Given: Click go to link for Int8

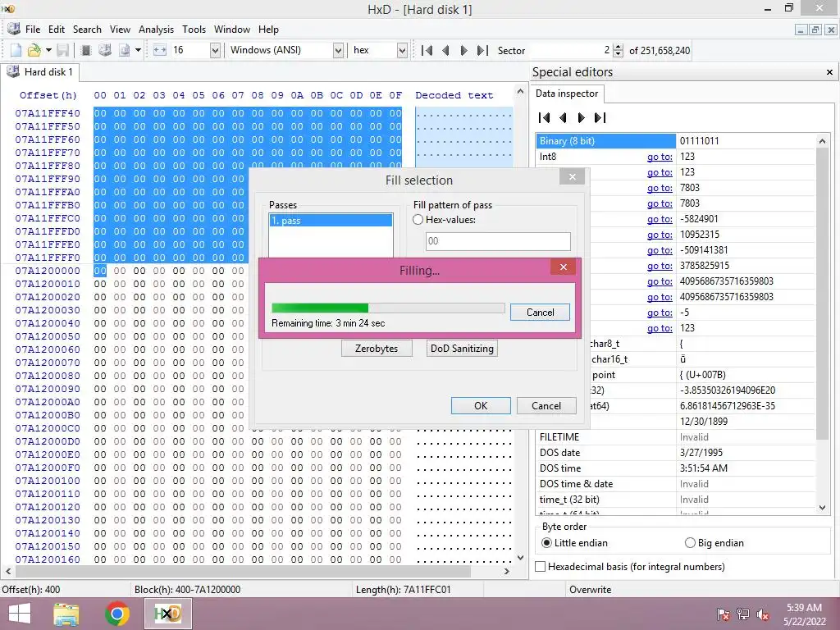Looking at the screenshot, I should (x=660, y=157).
